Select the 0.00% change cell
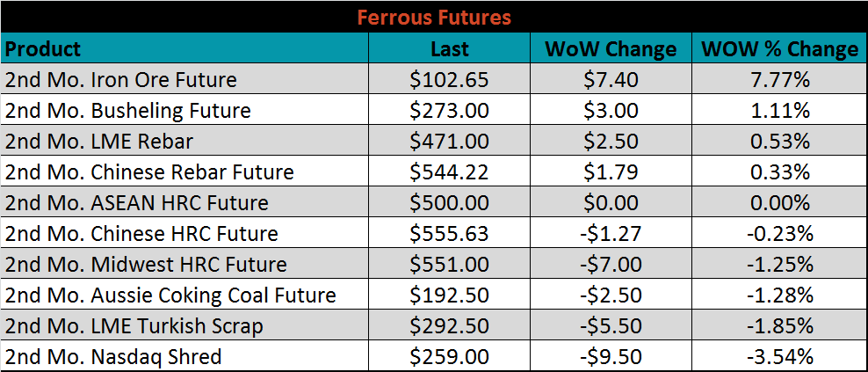Screen dimensions: 868x372 779,203
